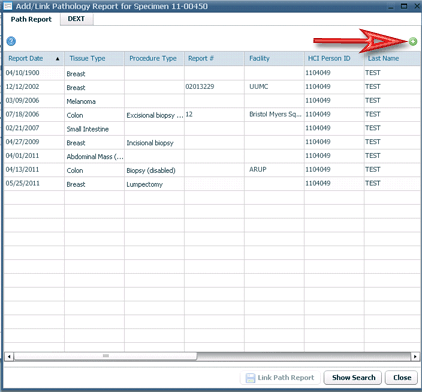Click the UUMC facility cell
This screenshot has width=422, height=392.
point(274,87)
